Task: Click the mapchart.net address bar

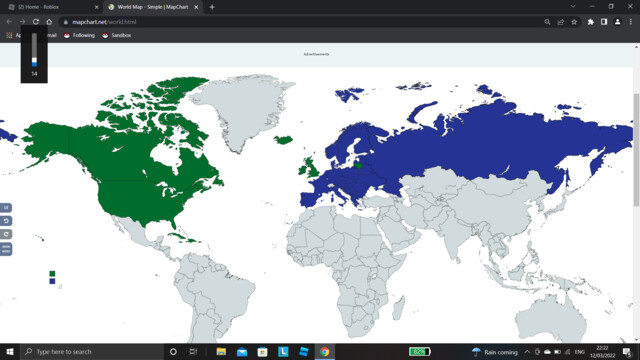Action: [302, 22]
